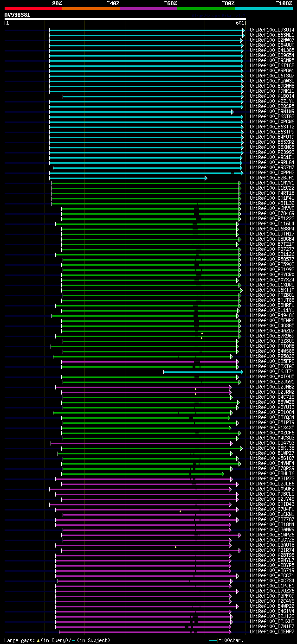
Task: Select the query name AV536381
Action: click(18, 15)
